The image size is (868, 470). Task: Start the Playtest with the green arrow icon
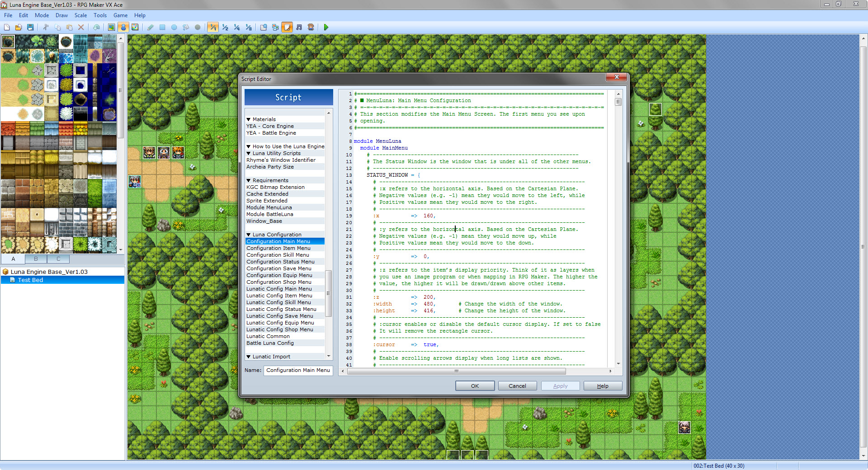tap(326, 27)
